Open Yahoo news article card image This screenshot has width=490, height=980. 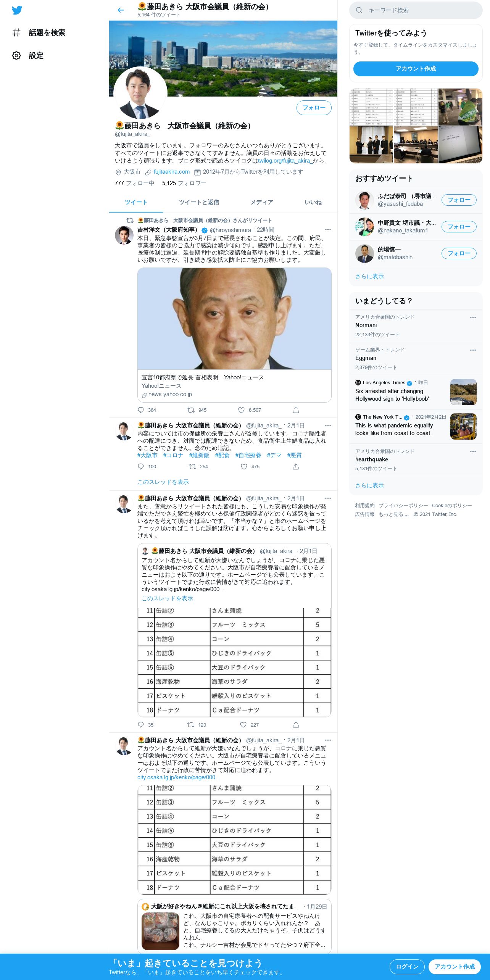234,319
